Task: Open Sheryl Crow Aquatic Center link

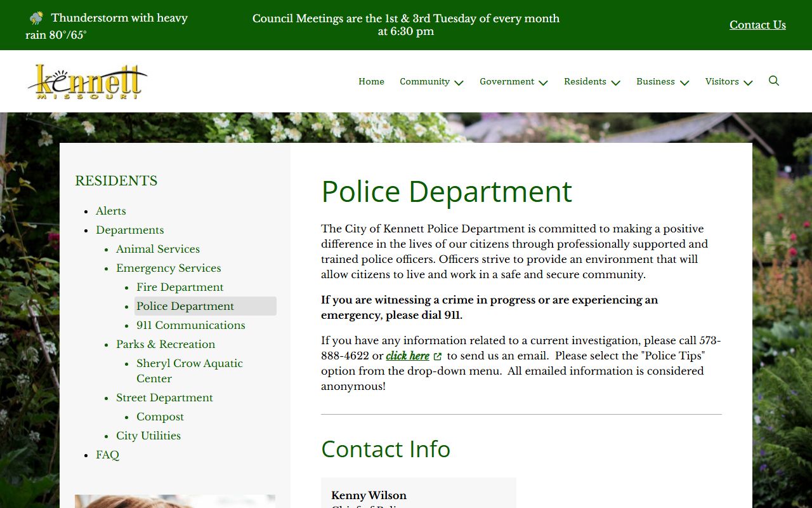Action: pyautogui.click(x=190, y=371)
